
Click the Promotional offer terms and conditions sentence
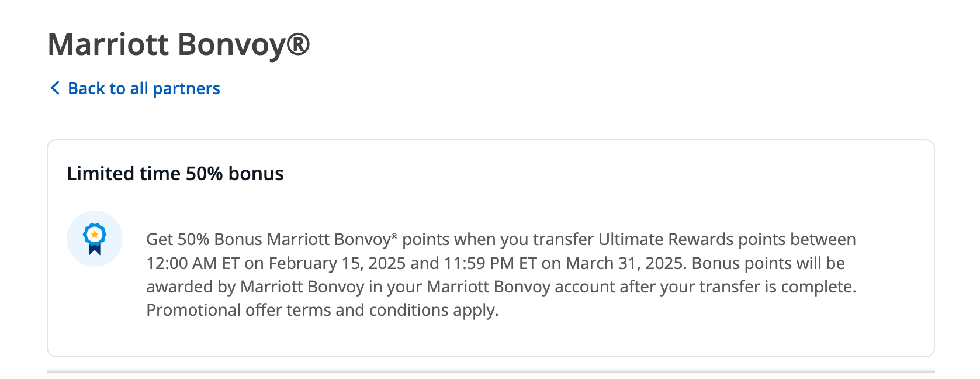click(x=323, y=310)
